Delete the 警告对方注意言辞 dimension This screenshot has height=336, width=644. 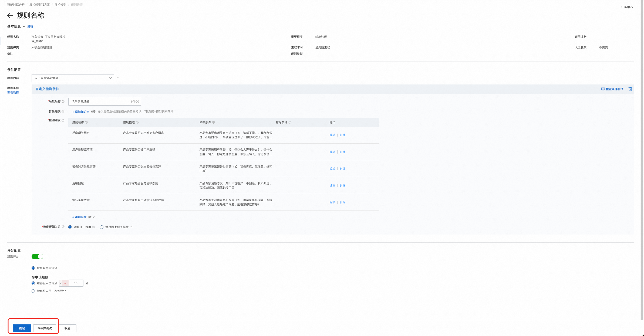pyautogui.click(x=342, y=169)
